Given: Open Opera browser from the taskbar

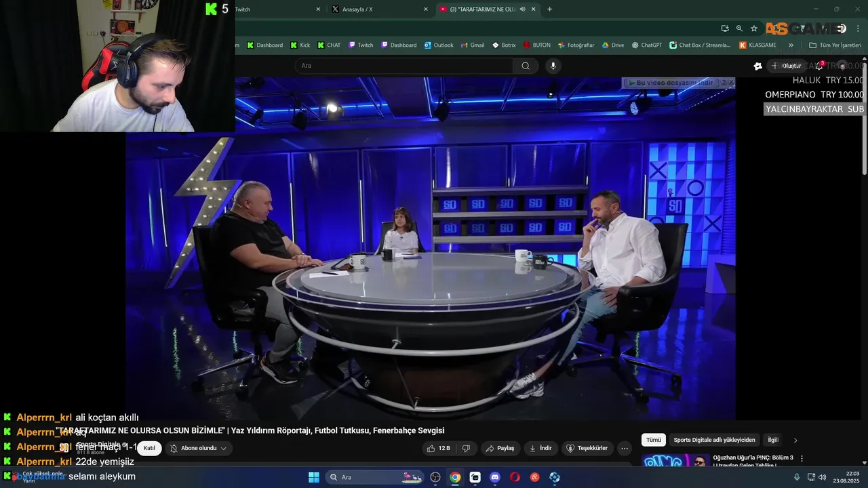Looking at the screenshot, I should pos(515,477).
